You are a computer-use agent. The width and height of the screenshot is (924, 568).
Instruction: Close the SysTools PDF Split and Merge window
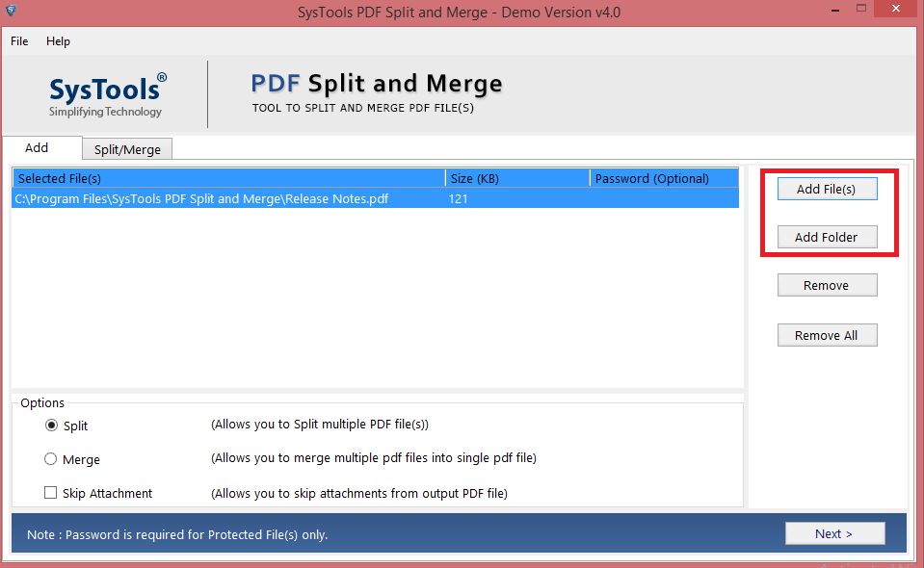click(896, 9)
